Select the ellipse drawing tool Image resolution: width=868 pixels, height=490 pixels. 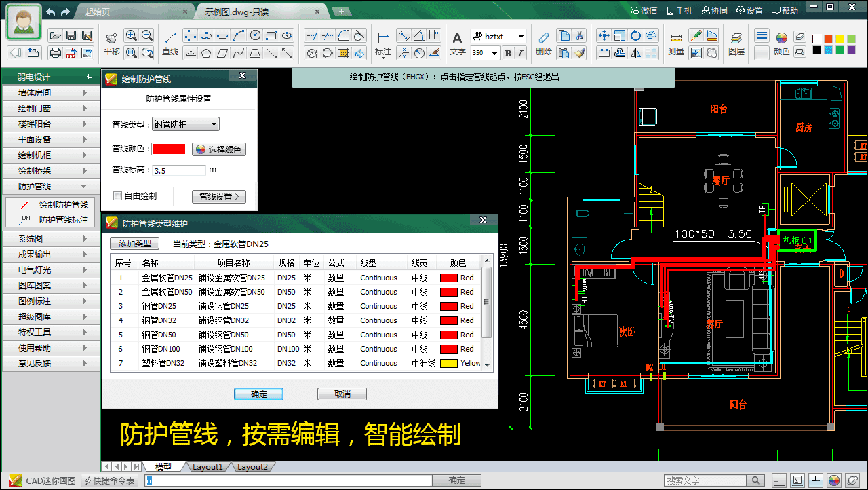point(288,35)
